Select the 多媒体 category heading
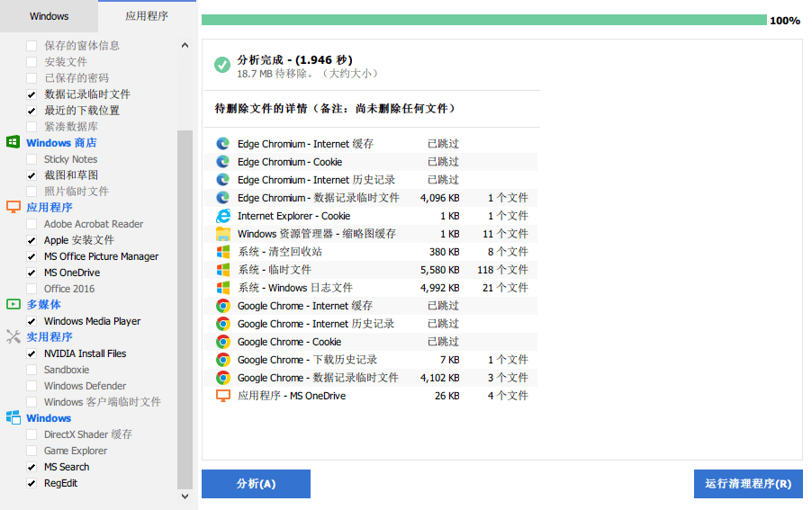 43,305
